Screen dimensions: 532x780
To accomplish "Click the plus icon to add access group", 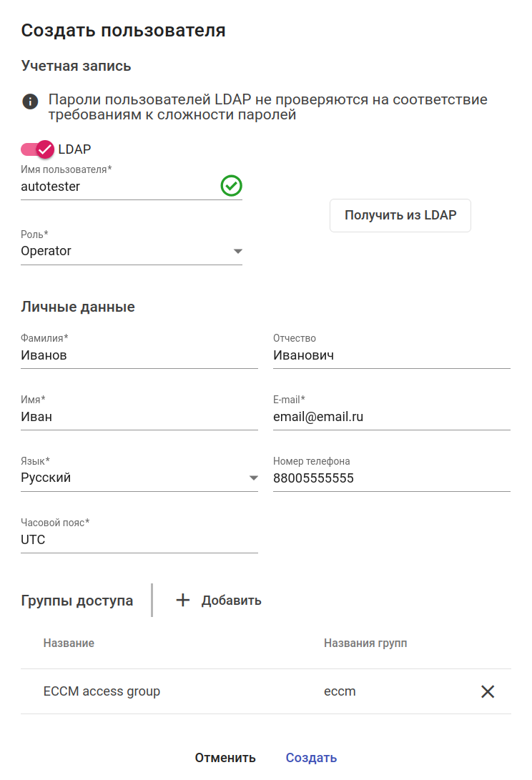I will tap(183, 600).
